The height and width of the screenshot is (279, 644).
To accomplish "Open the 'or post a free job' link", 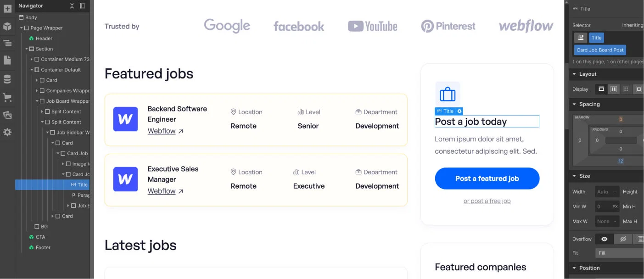I will [x=487, y=201].
